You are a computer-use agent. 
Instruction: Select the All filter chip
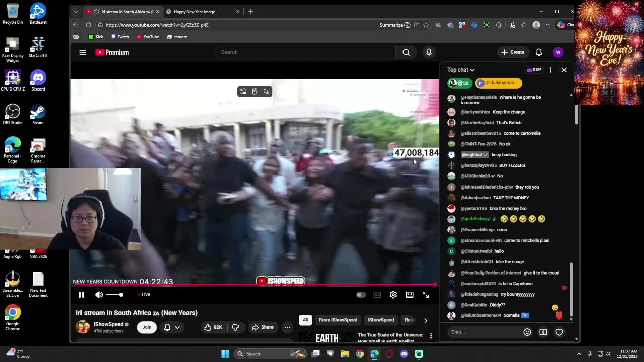(x=305, y=320)
